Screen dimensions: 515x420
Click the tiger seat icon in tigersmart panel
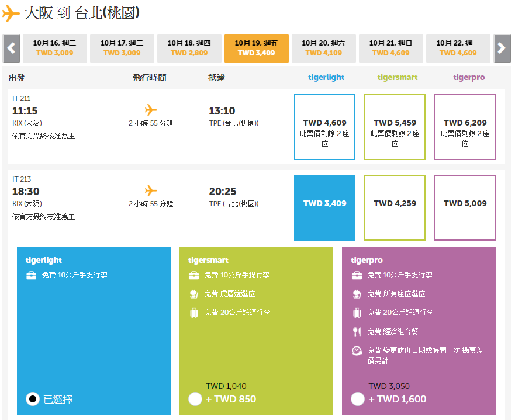coord(193,294)
